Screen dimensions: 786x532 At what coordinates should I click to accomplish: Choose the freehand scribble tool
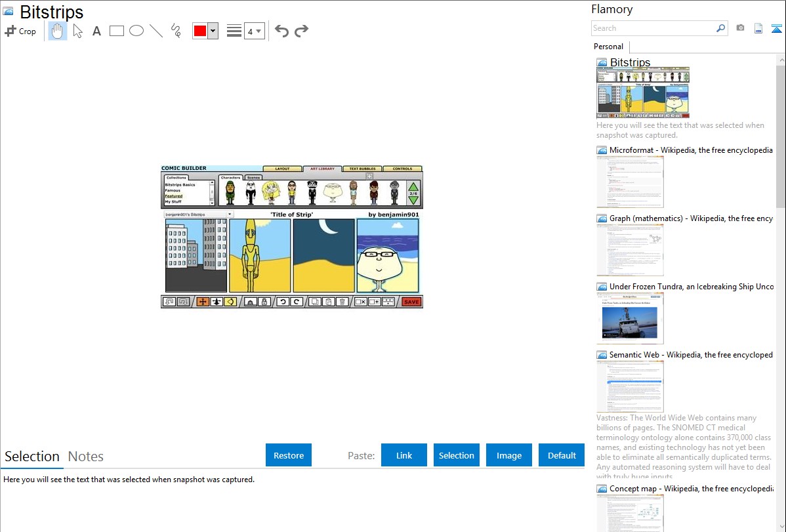coord(176,31)
